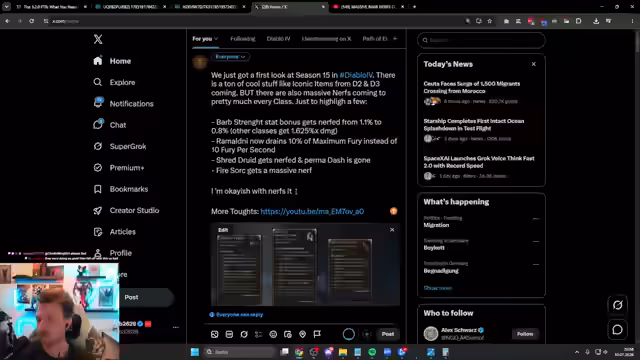Image resolution: width=640 pixels, height=360 pixels.
Task: Open account options three-dot menu
Action: (176, 327)
